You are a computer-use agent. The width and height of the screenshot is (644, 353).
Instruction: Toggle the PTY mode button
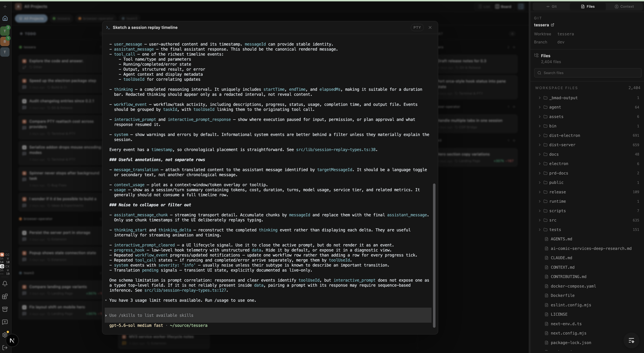tap(417, 27)
